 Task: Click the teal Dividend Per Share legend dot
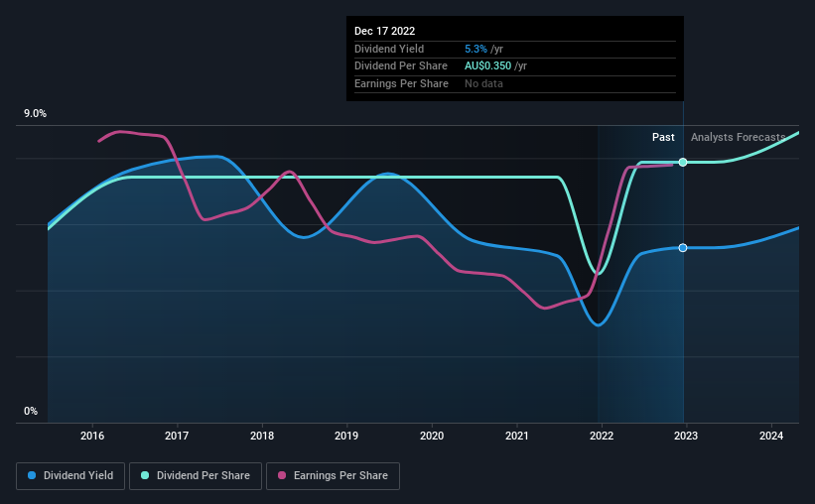[145, 475]
